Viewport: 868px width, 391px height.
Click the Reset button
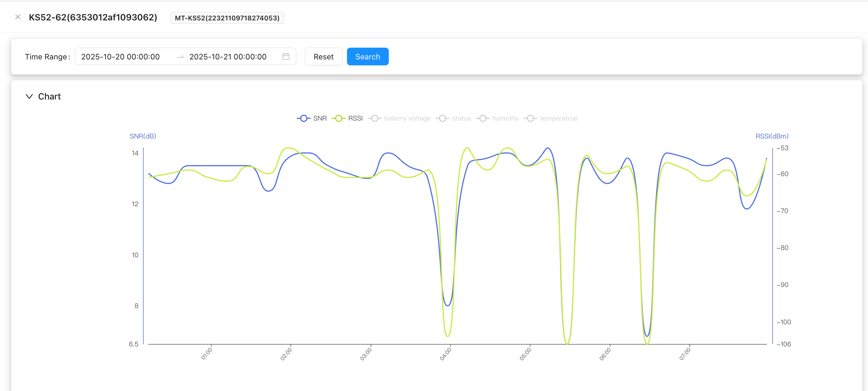pyautogui.click(x=323, y=57)
